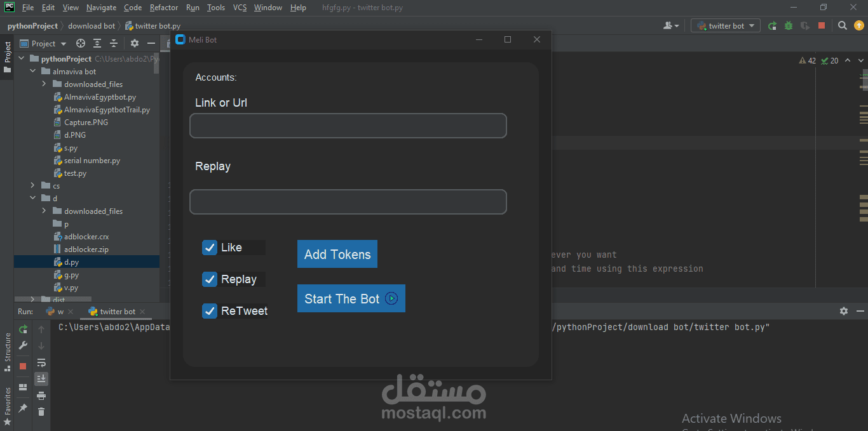Click the user account icon in the top toolbar
Image resolution: width=868 pixels, height=431 pixels.
(x=671, y=26)
